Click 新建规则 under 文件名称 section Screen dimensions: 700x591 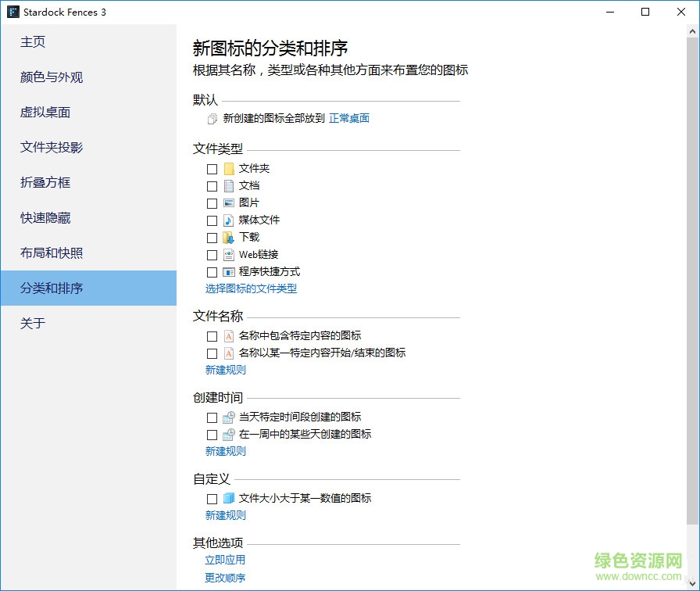(x=225, y=370)
